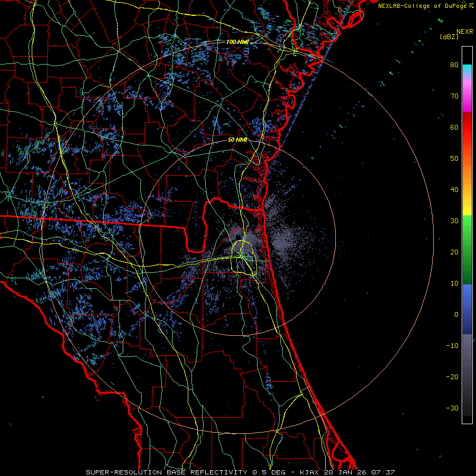Click the 20 value on the dBZ scale
The height and width of the screenshot is (476, 476).
454,252
